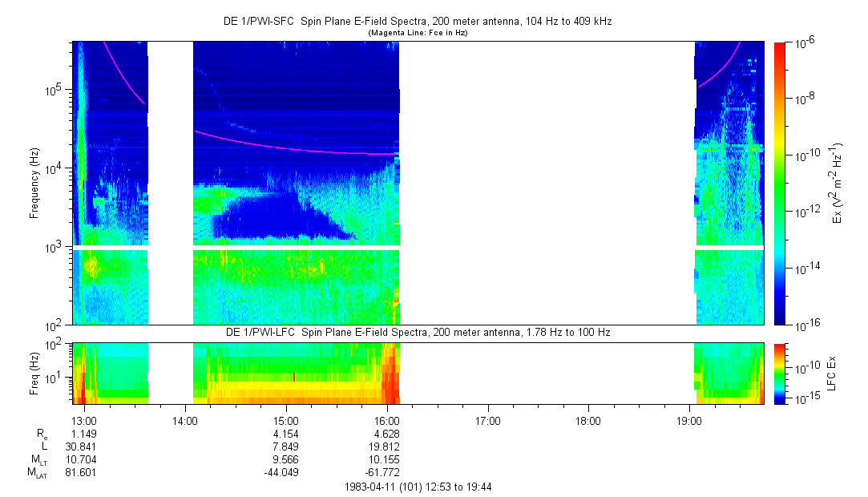
Task: Select the Frequency (Hz) axis label
Action: click(34, 183)
